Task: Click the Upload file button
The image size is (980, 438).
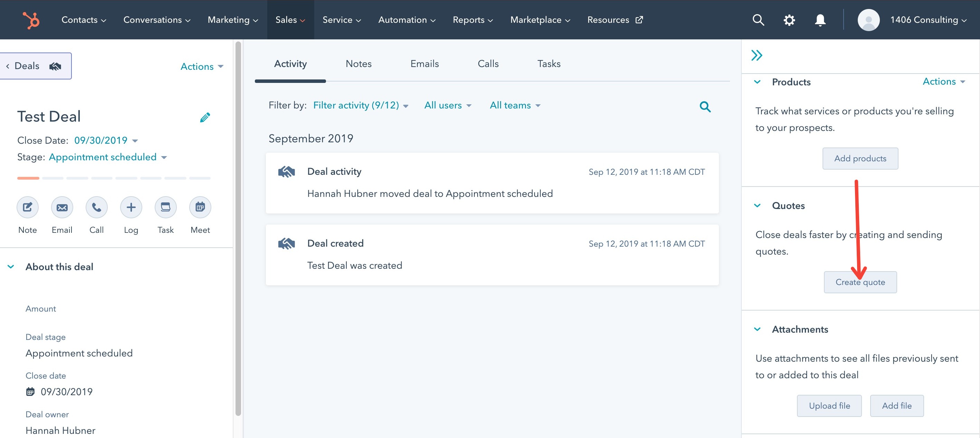Action: 829,406
